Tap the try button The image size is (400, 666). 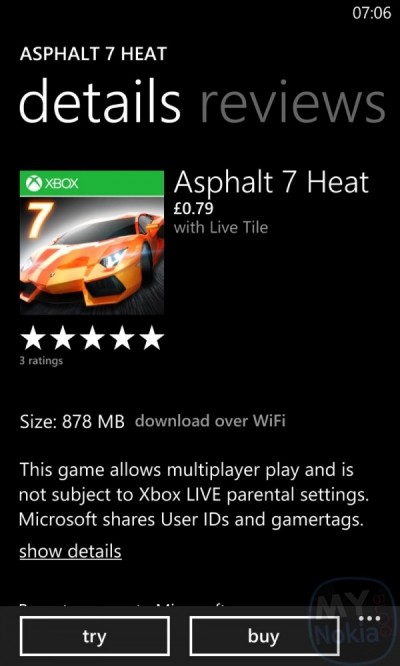click(x=95, y=636)
